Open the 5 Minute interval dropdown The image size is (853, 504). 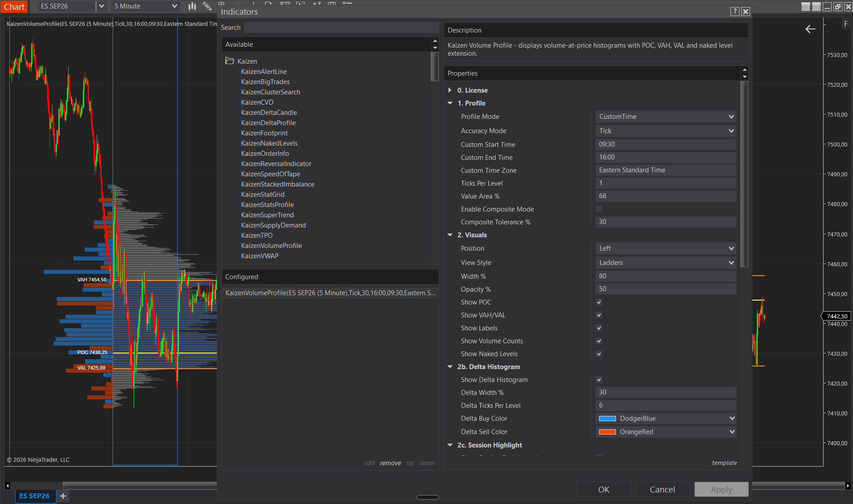click(x=145, y=6)
